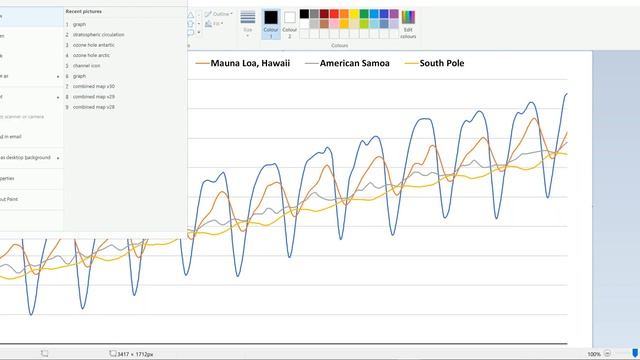Screen dimensions: 640x360
Task: Open the line Size picker
Action: pos(248,24)
